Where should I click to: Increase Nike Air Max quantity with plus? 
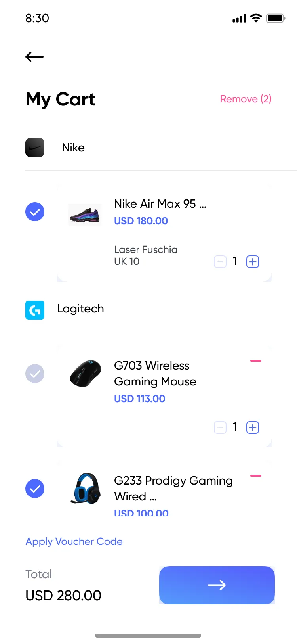pyautogui.click(x=253, y=262)
